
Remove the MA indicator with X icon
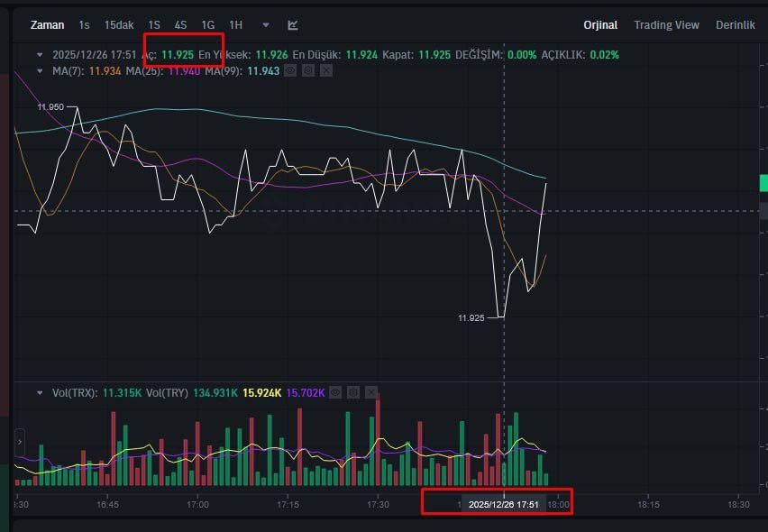tap(326, 71)
